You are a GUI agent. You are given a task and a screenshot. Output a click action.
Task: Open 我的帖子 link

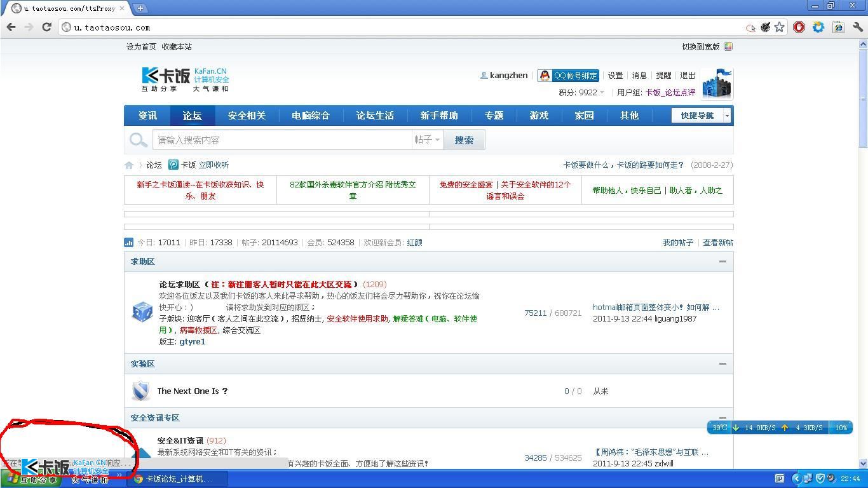678,242
